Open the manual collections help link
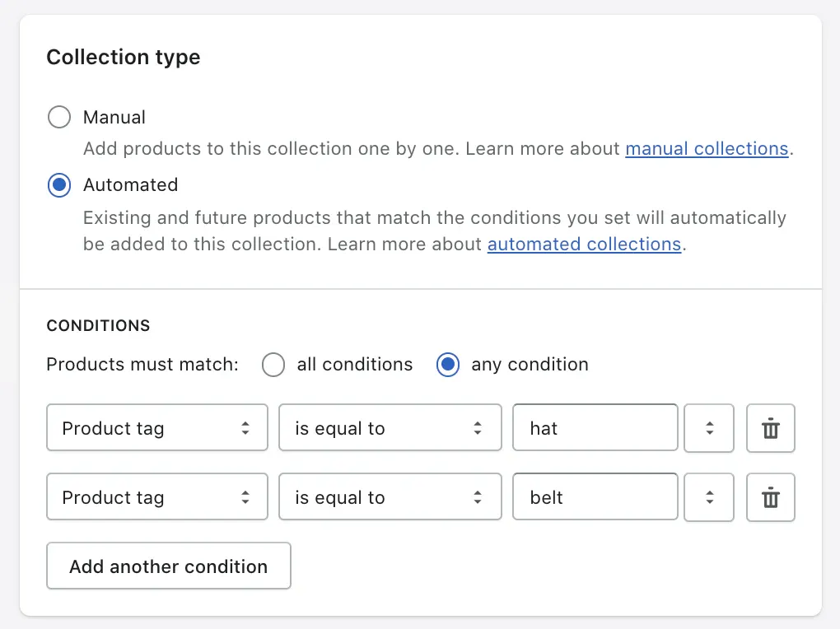840x629 pixels. click(707, 148)
